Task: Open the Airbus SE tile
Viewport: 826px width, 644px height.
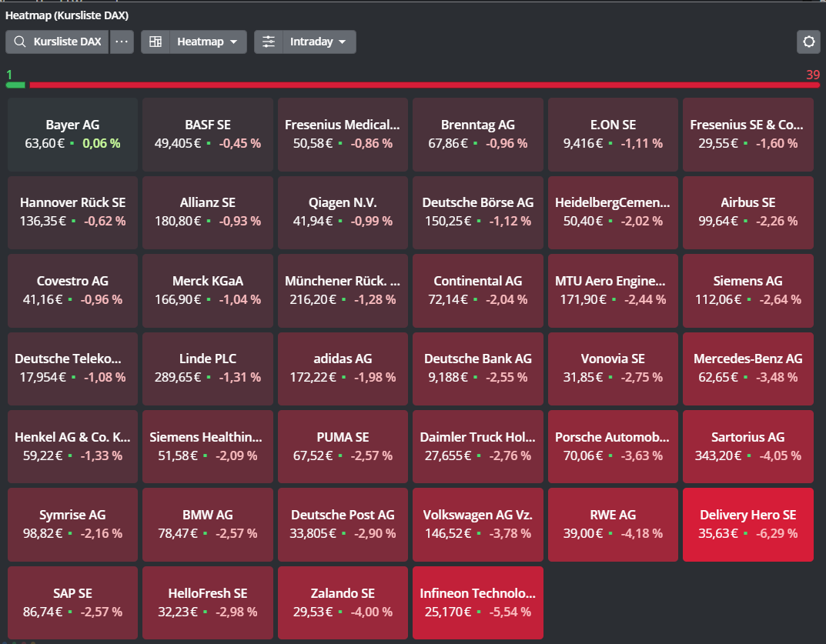Action: (748, 212)
